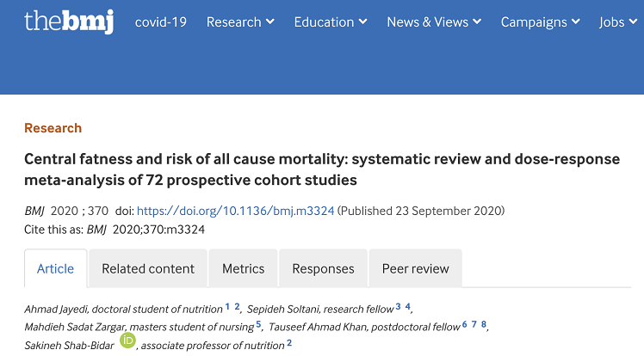The height and width of the screenshot is (356, 644).
Task: Switch to the Metrics tab
Action: coord(243,268)
